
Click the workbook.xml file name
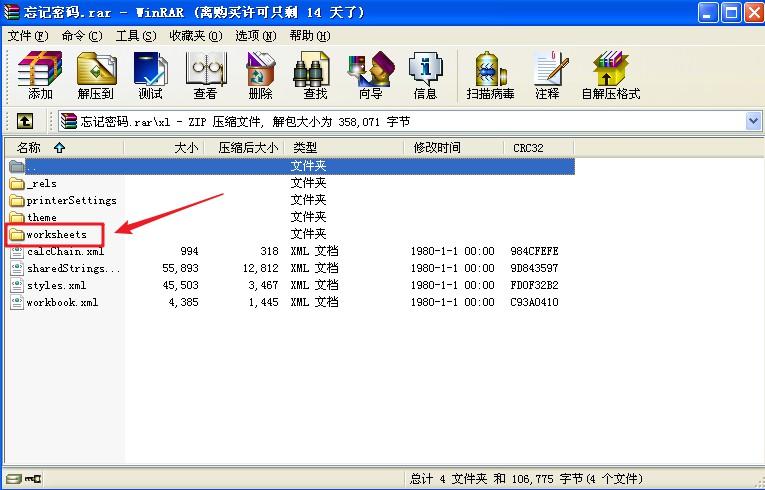pyautogui.click(x=62, y=303)
